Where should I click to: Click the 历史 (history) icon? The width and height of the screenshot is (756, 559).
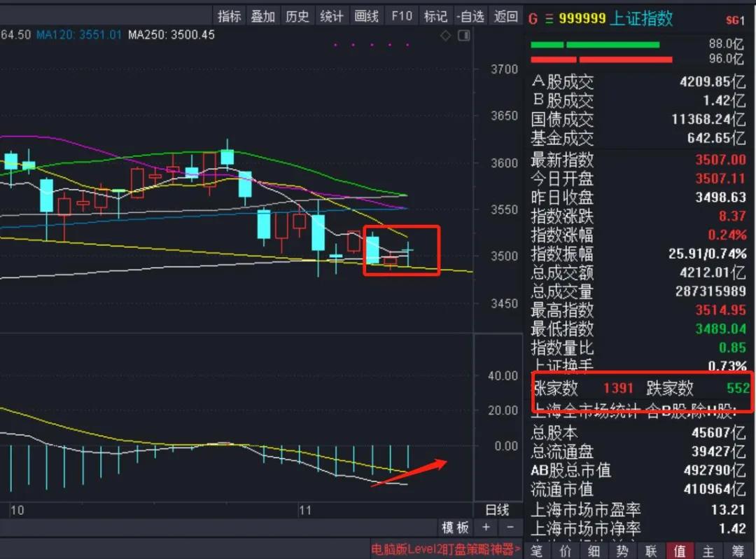[297, 15]
